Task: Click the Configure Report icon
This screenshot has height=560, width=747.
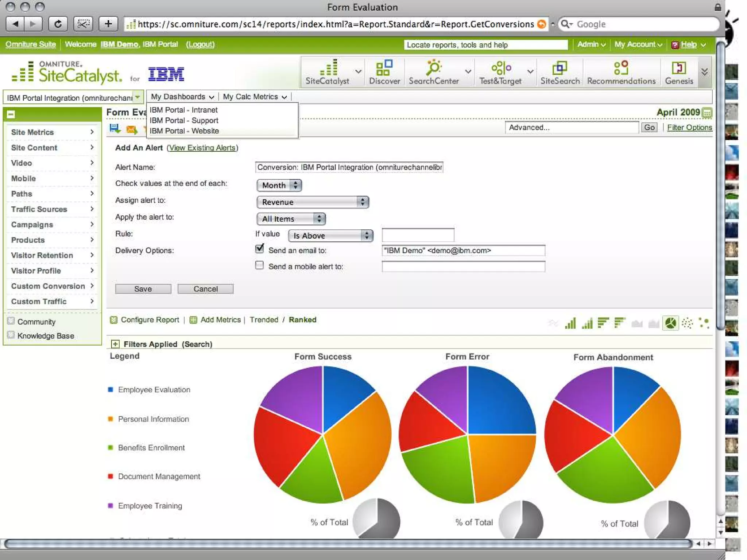Action: [x=114, y=320]
